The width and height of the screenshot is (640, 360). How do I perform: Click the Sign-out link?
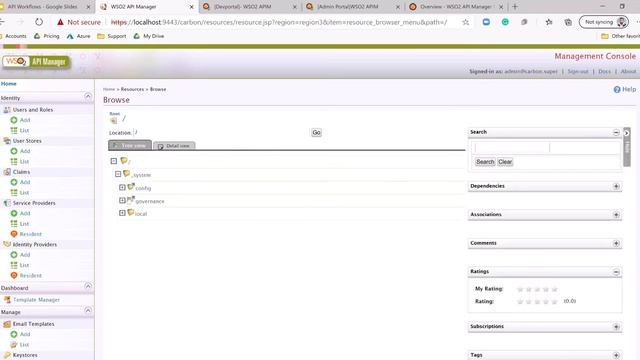click(x=578, y=71)
